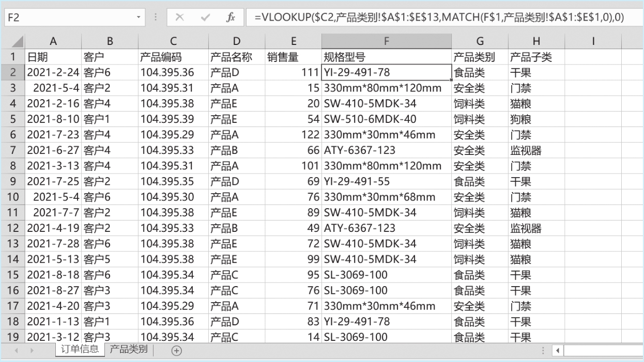
Task: Click the 规格型号 header cell
Action: [x=386, y=57]
